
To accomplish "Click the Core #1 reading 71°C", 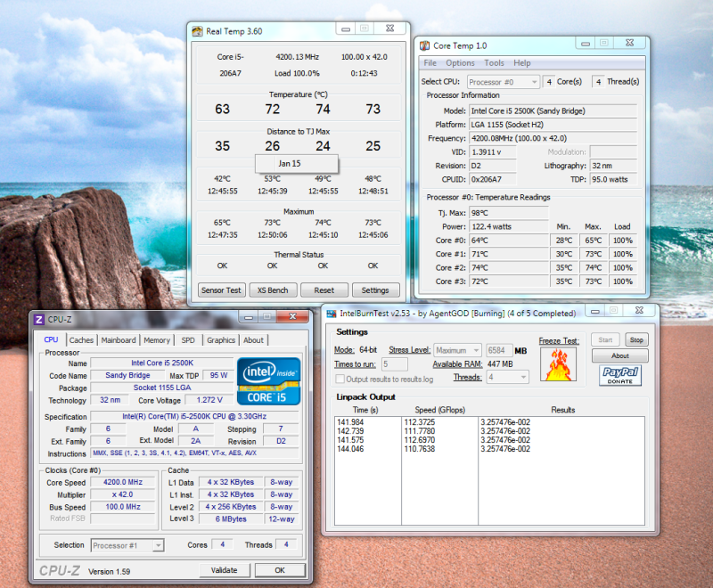I will click(x=509, y=254).
